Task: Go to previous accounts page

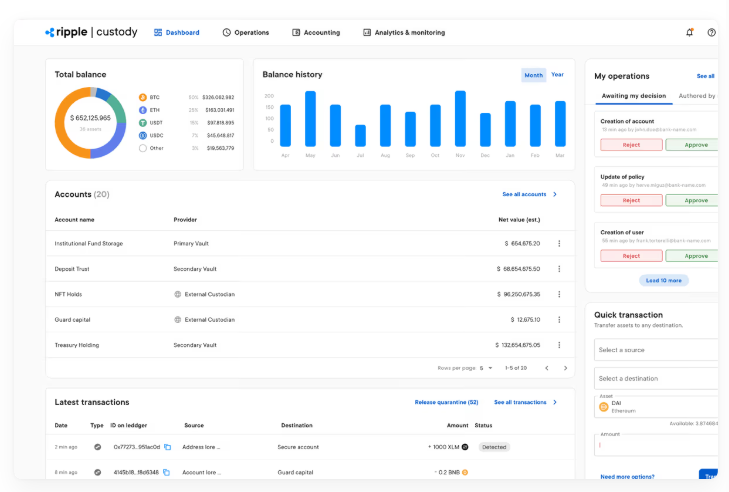Action: click(547, 368)
